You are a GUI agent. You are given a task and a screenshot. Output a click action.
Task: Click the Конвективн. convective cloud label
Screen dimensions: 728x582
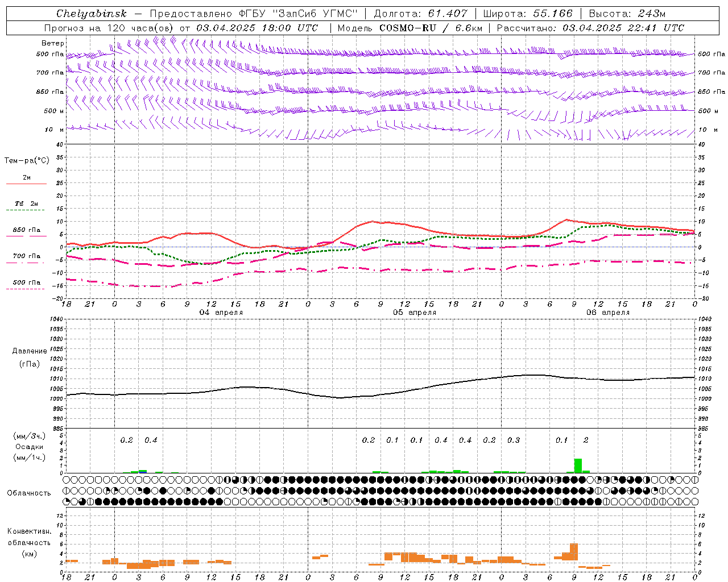[29, 531]
